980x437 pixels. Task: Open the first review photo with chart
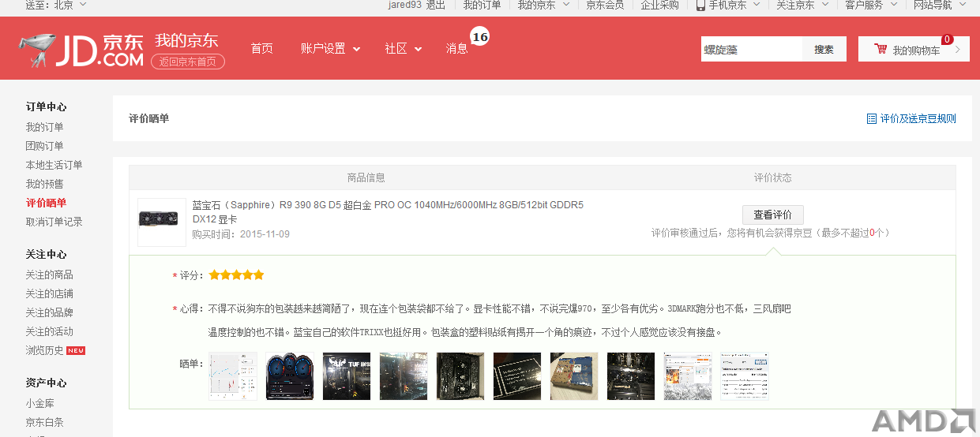[x=233, y=376]
